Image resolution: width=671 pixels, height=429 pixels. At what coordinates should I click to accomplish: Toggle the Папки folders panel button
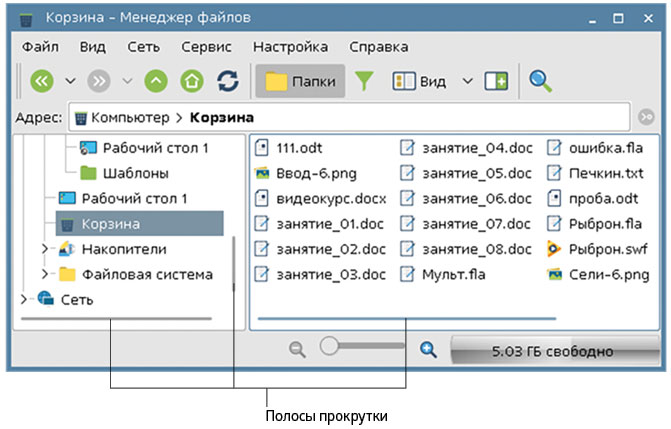300,81
